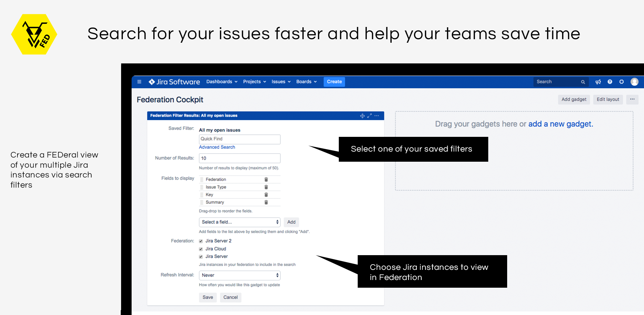Delete the Issue Type field
Screen dimensions: 644x315
tap(266, 187)
